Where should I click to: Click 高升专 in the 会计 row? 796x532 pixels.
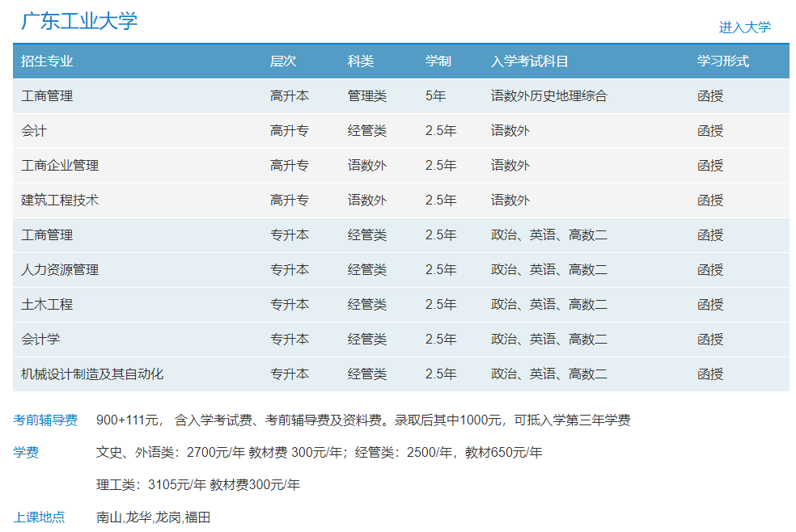tap(290, 131)
